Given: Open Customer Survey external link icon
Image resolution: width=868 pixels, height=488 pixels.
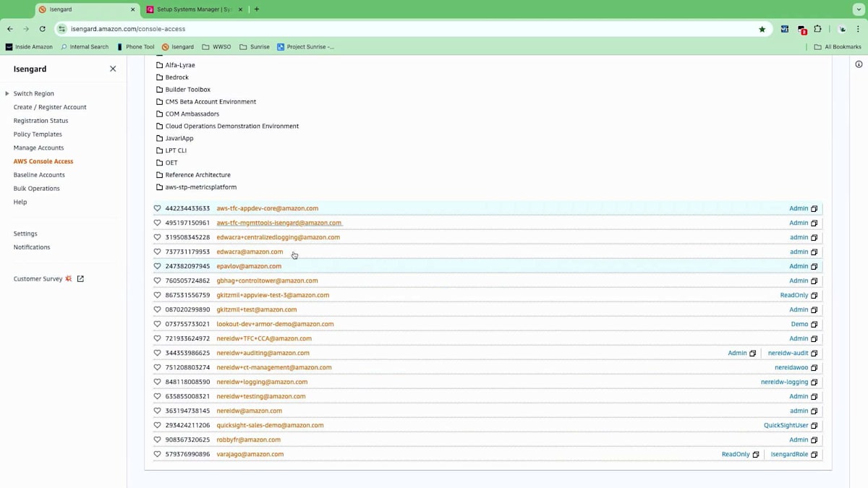Looking at the screenshot, I should (80, 278).
